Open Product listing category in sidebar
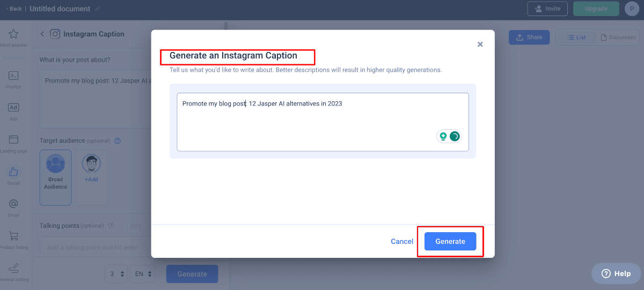Viewport: 644px width, 290px height. pyautogui.click(x=14, y=239)
